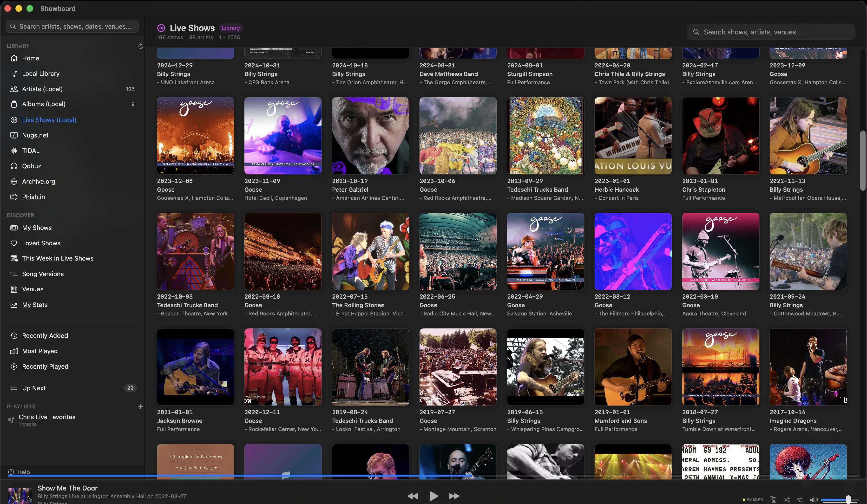Image resolution: width=867 pixels, height=504 pixels.
Task: Open the 2023-10-19 Peter Gabriel show
Action: coord(370,136)
